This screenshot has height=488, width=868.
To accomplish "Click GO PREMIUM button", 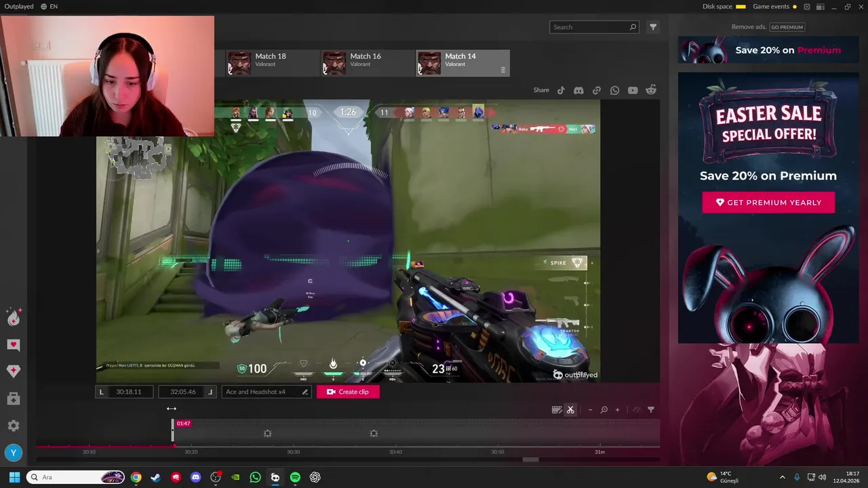I will (x=787, y=27).
